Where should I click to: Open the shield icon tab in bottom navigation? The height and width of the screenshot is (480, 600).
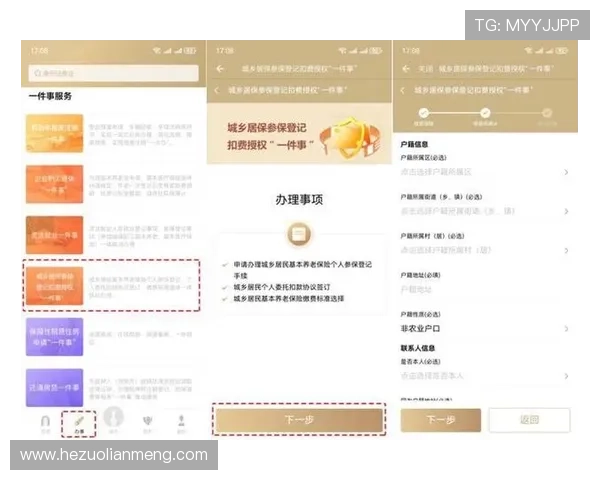coord(147,424)
